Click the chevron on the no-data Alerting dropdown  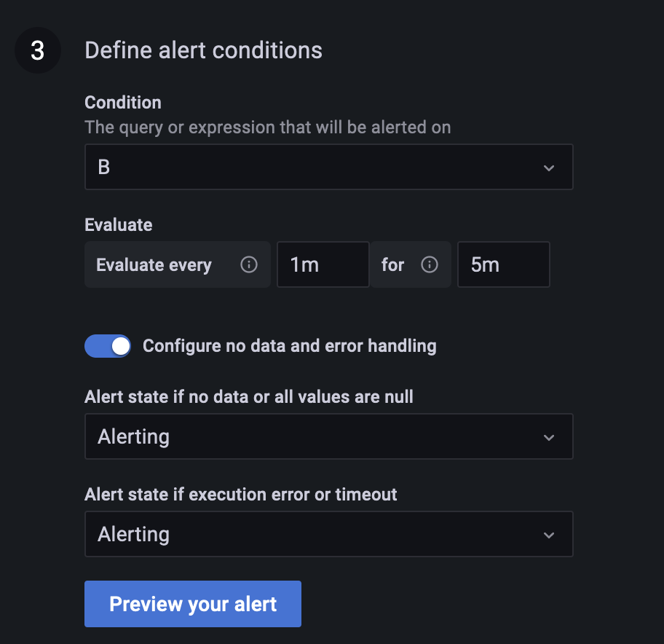548,436
